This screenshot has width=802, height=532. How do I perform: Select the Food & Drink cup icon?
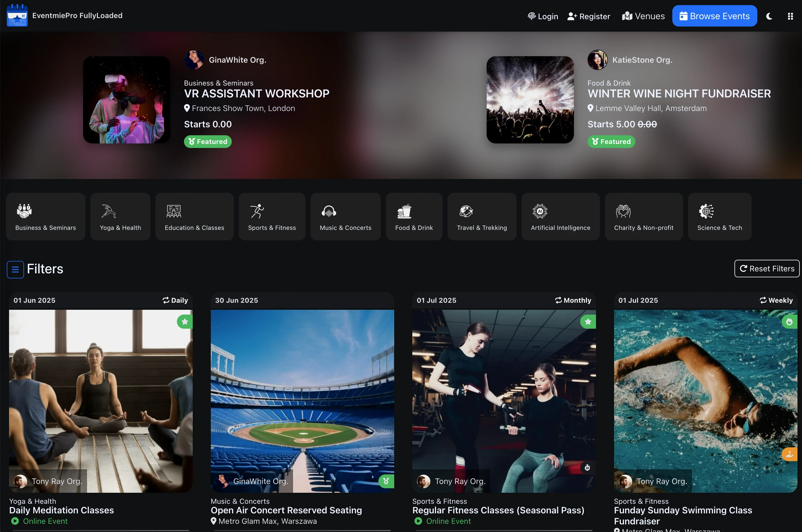click(404, 211)
